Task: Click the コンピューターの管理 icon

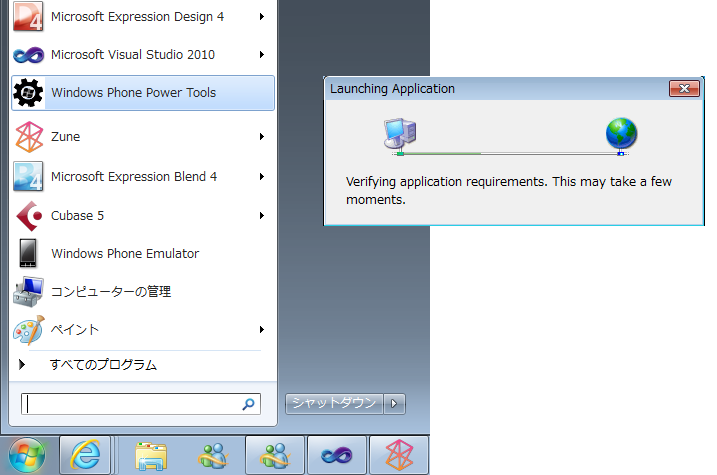Action: (28, 292)
